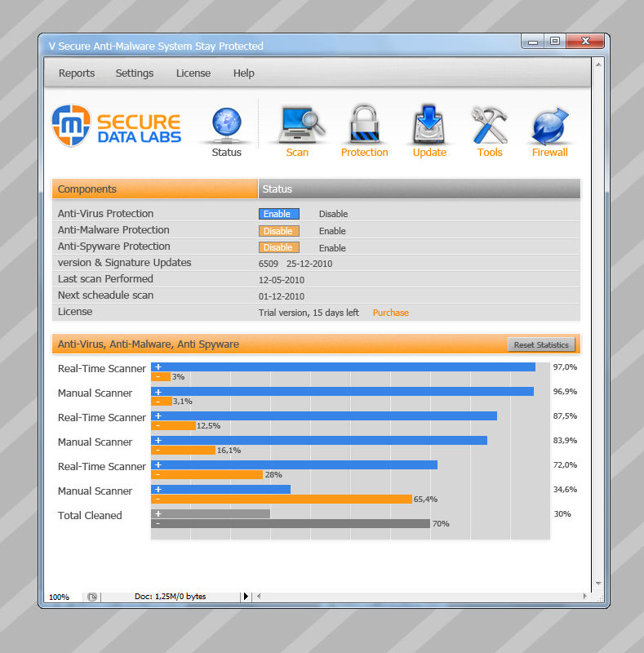Click highlighted Disable for Anti-Malware Protection

(x=278, y=231)
